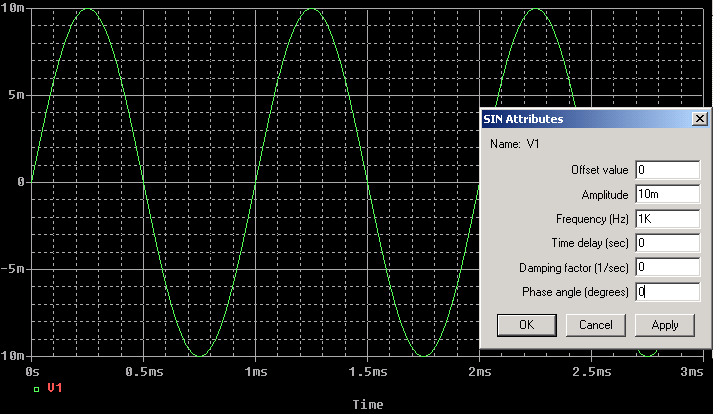
Task: Click the 5m label on voltage axis
Action: (x=16, y=95)
